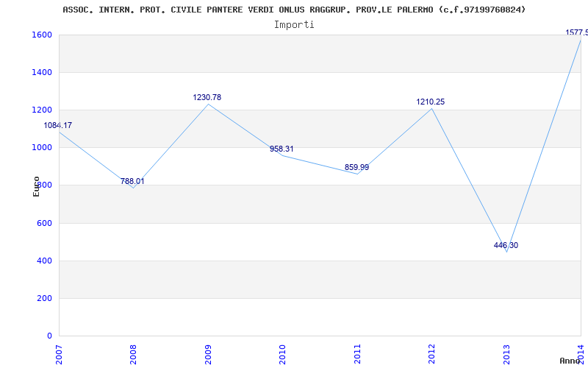Select the 2014 x-axis year label

click(581, 355)
